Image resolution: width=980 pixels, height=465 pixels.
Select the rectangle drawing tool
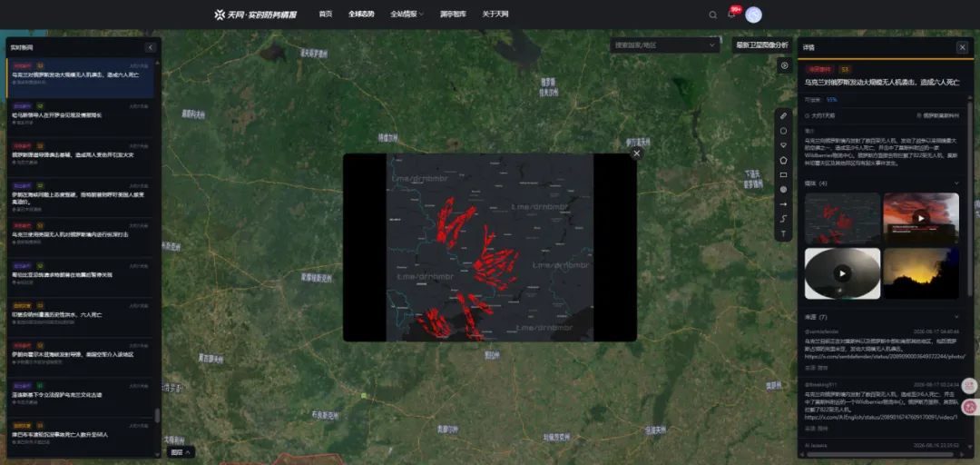click(x=784, y=174)
